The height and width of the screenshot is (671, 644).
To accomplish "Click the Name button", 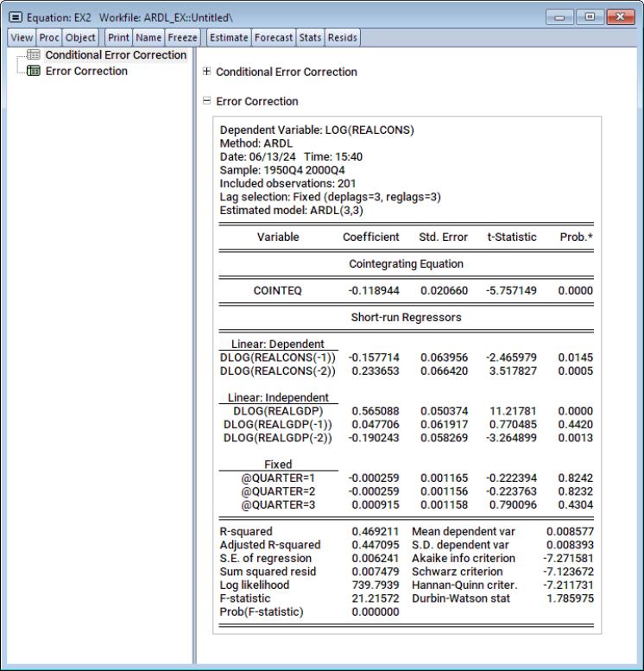I will pos(150,37).
